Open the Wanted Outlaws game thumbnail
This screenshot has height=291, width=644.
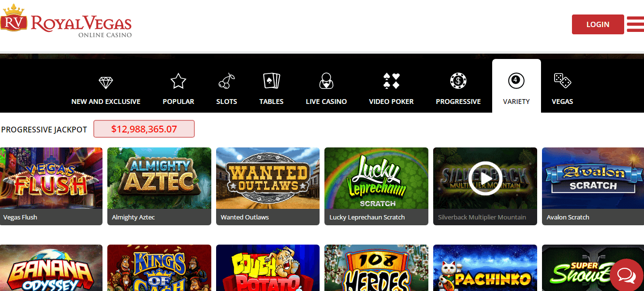[268, 178]
